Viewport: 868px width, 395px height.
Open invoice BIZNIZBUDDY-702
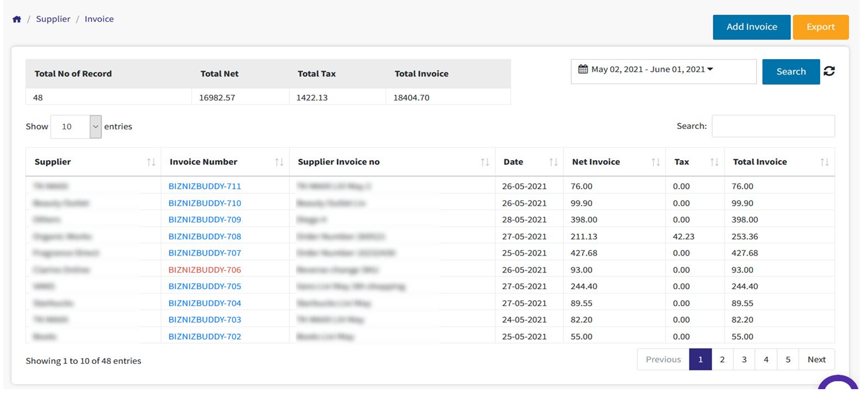pos(205,337)
